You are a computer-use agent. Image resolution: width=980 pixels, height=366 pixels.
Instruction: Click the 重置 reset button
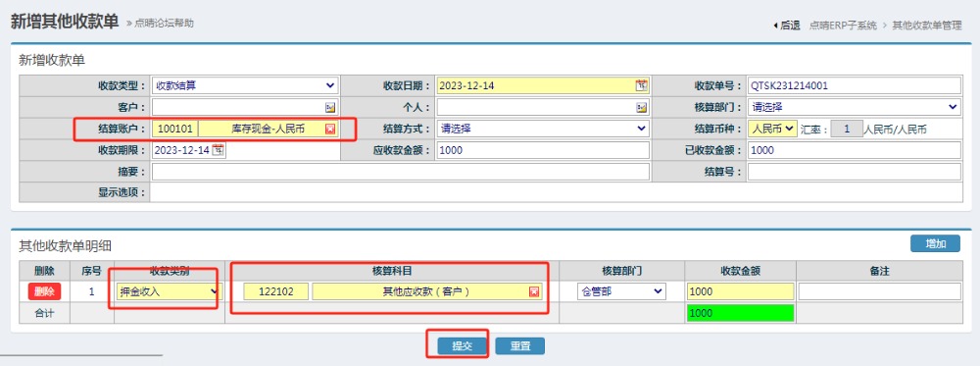pyautogui.click(x=520, y=346)
